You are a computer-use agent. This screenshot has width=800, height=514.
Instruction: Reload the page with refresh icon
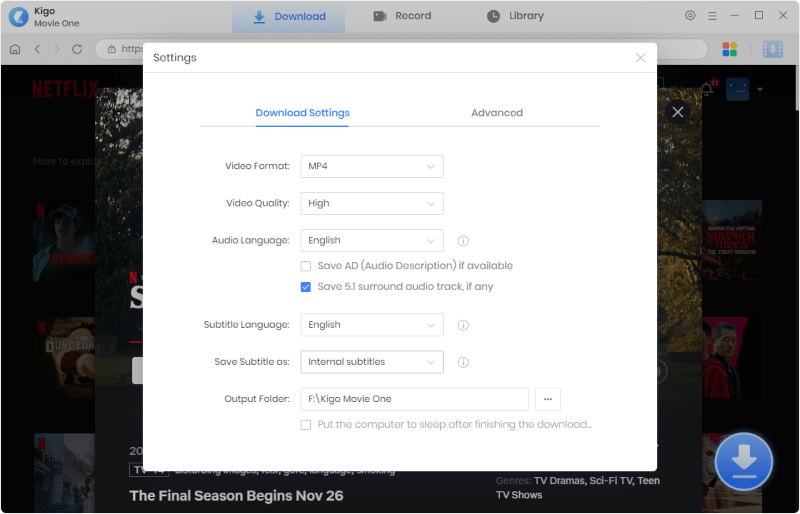point(77,49)
